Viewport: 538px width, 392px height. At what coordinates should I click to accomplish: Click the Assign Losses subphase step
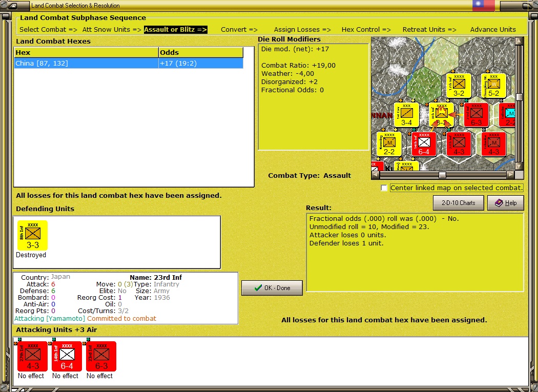point(302,30)
